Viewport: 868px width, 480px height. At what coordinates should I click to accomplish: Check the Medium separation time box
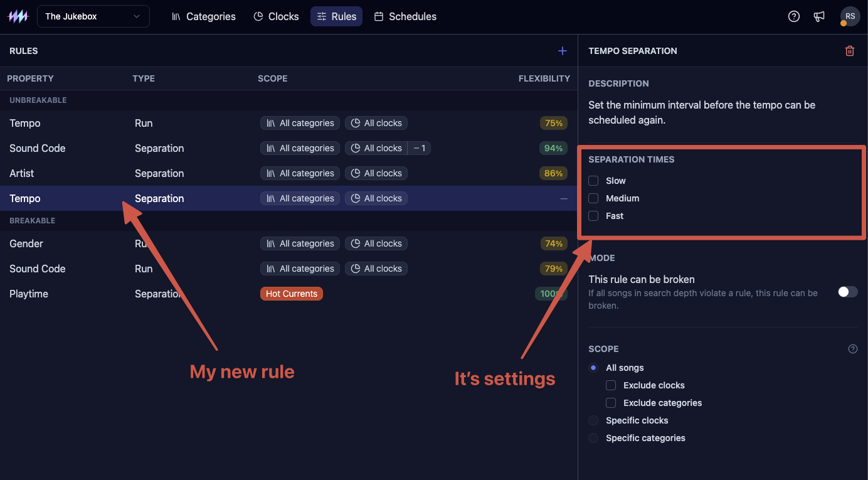pyautogui.click(x=593, y=198)
